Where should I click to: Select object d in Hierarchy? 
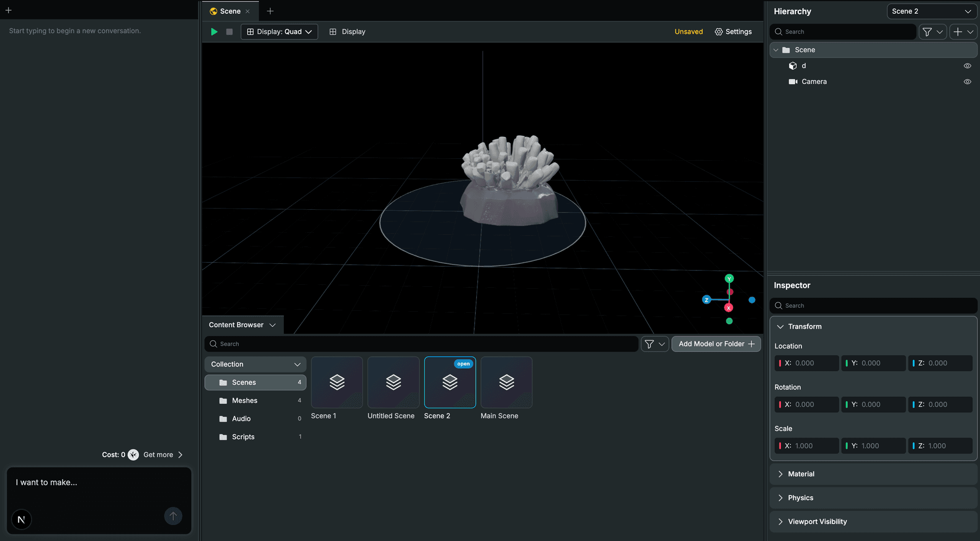coord(873,66)
